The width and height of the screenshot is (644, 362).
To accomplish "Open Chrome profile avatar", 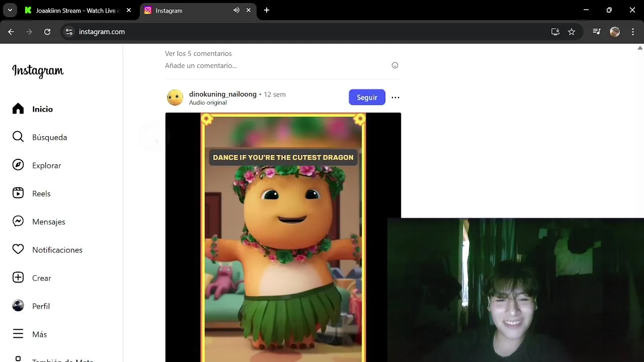I will click(615, 32).
